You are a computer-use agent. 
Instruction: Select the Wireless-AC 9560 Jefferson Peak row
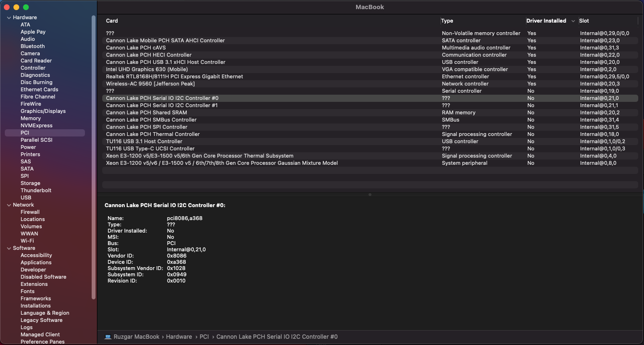click(x=240, y=84)
